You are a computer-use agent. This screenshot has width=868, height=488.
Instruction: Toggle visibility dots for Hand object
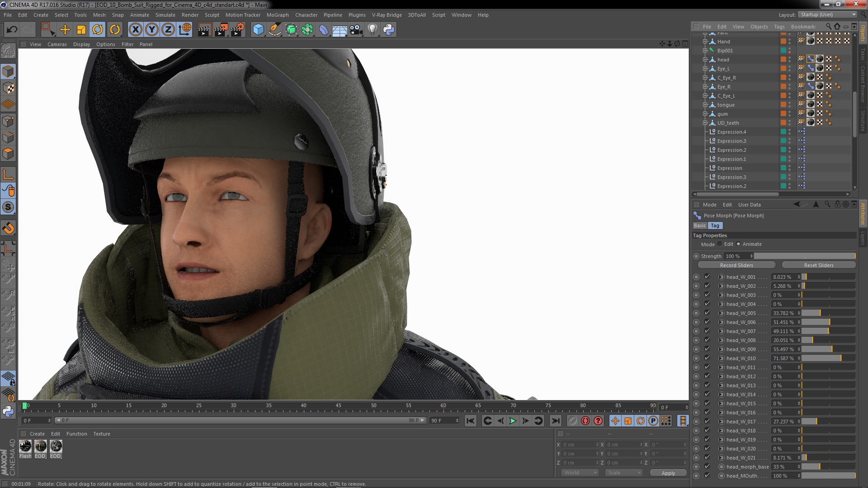tap(790, 42)
